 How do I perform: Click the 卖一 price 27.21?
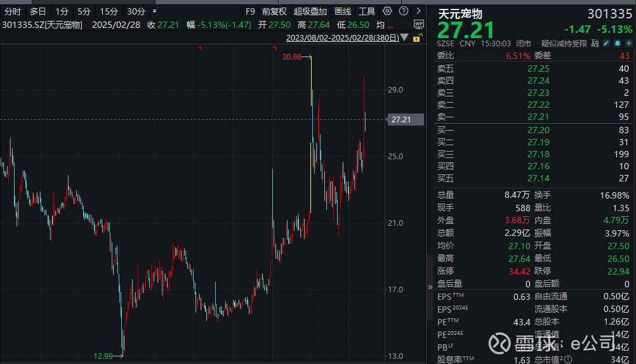538,117
